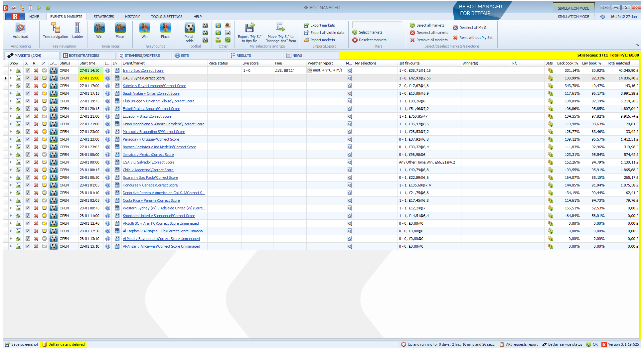Click the green play icon in the title bar
Screen dimensions: 644x351
pyautogui.click(x=39, y=8)
